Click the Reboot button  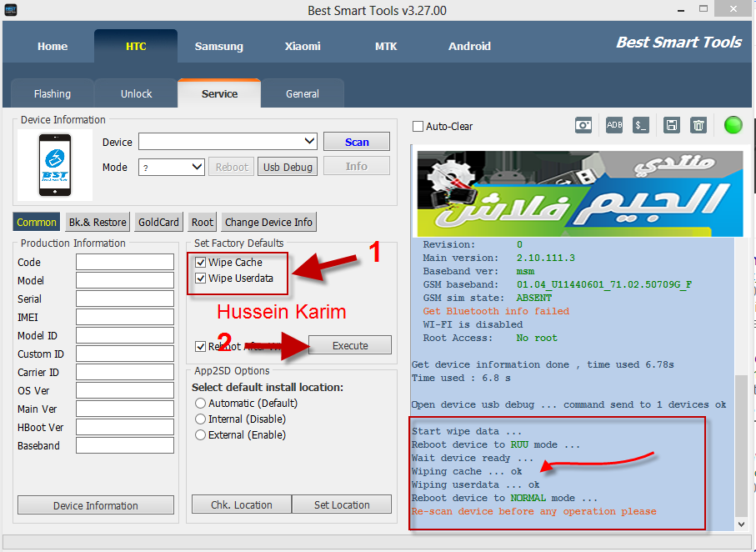[x=232, y=167]
